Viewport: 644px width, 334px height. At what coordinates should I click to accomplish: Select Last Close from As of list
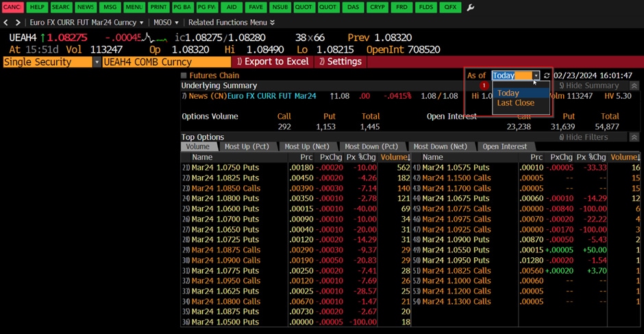pos(515,103)
